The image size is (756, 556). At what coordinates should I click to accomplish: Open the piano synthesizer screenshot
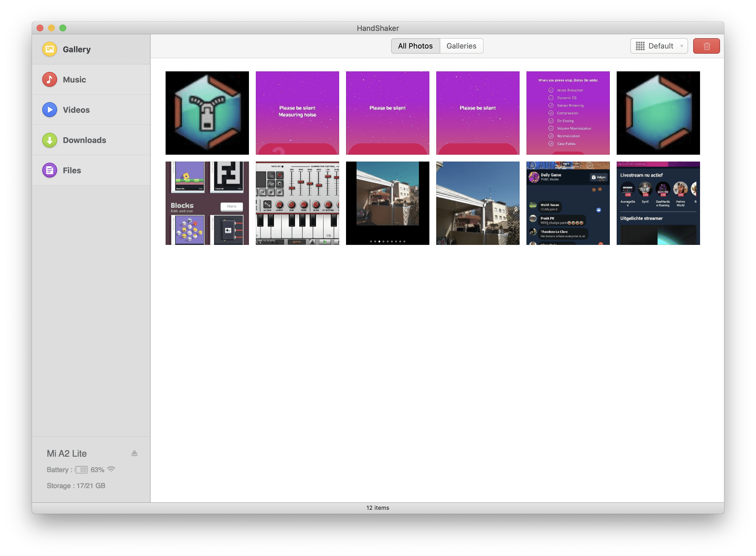click(297, 203)
